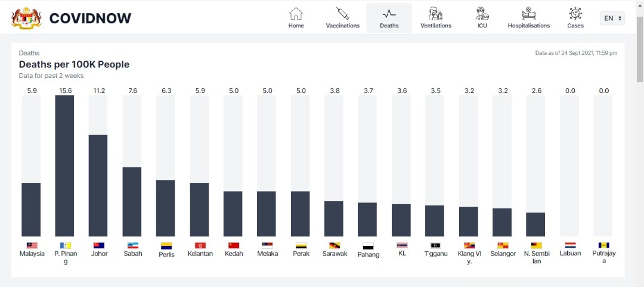Click the Malaysia coat of arms logo

pyautogui.click(x=27, y=18)
